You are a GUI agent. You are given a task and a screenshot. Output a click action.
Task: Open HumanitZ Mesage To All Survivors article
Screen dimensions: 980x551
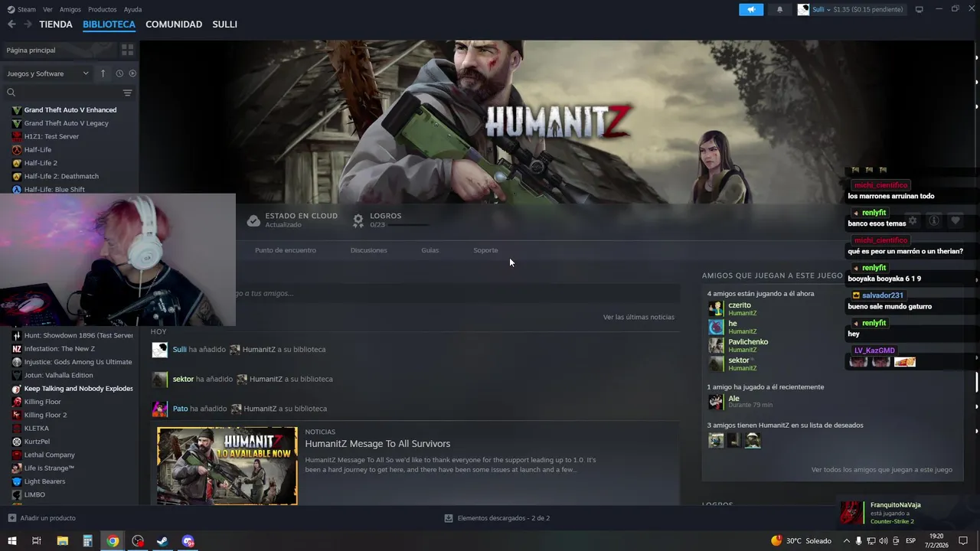(x=377, y=444)
